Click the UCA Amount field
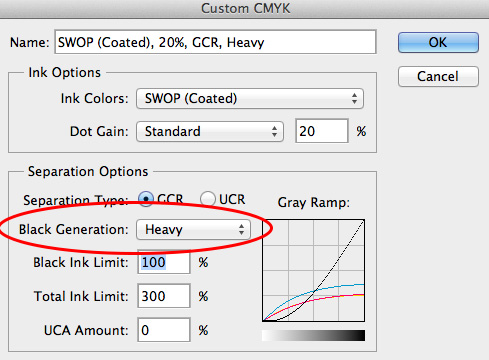 pos(164,330)
